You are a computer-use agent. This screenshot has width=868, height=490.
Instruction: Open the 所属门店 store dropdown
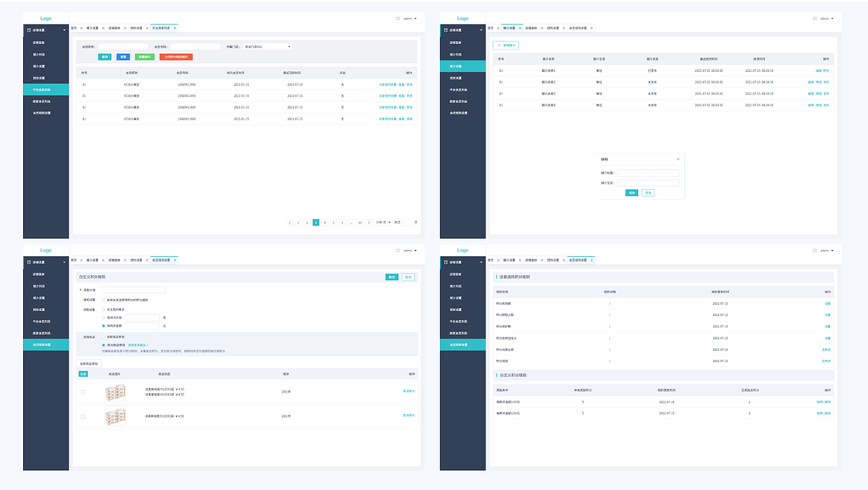click(268, 47)
